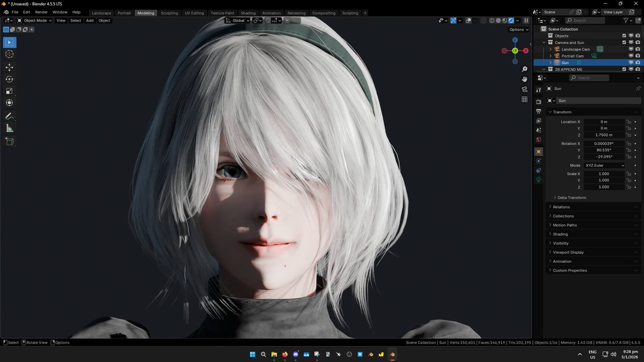The image size is (644, 362).
Task: Open the light Data properties tab
Action: tap(538, 180)
